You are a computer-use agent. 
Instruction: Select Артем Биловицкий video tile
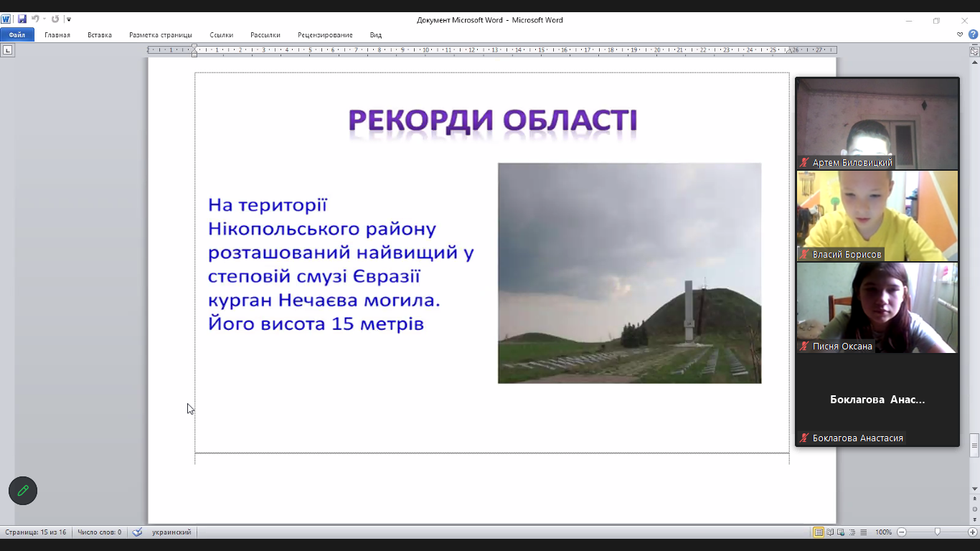point(877,124)
